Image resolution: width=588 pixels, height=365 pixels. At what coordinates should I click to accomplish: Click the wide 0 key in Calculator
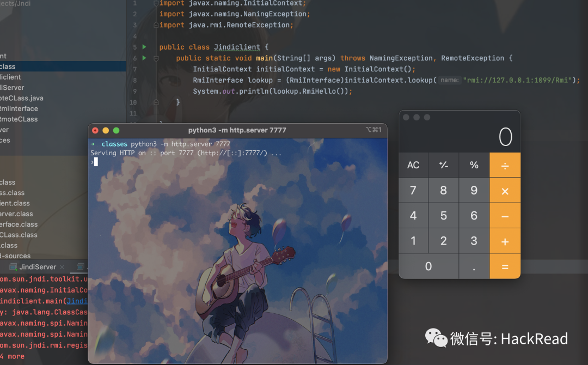point(428,266)
